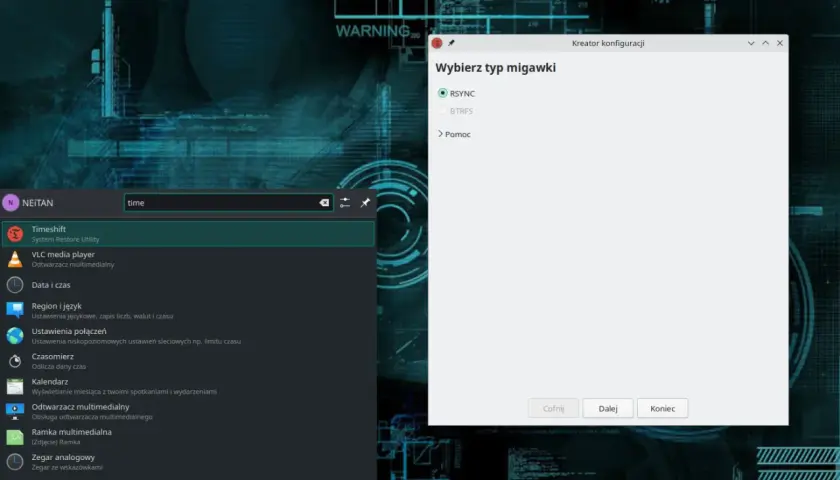
Task: Click the Region i język icon
Action: [x=15, y=310]
